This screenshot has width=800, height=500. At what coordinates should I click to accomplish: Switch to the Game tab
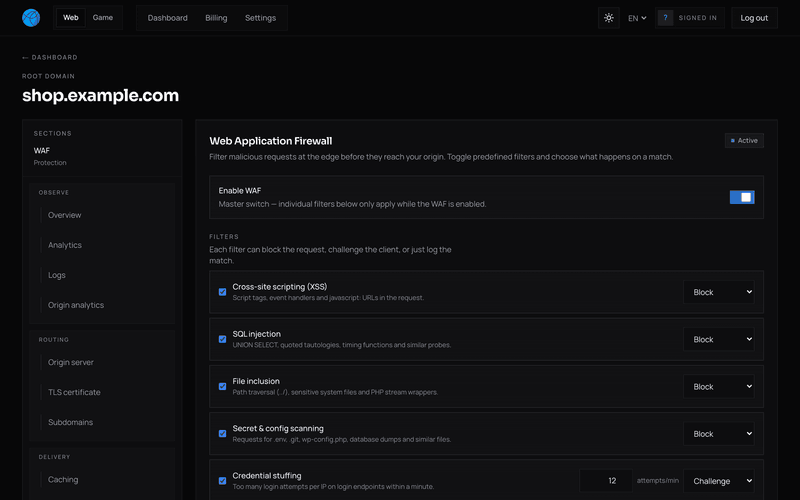pos(103,18)
